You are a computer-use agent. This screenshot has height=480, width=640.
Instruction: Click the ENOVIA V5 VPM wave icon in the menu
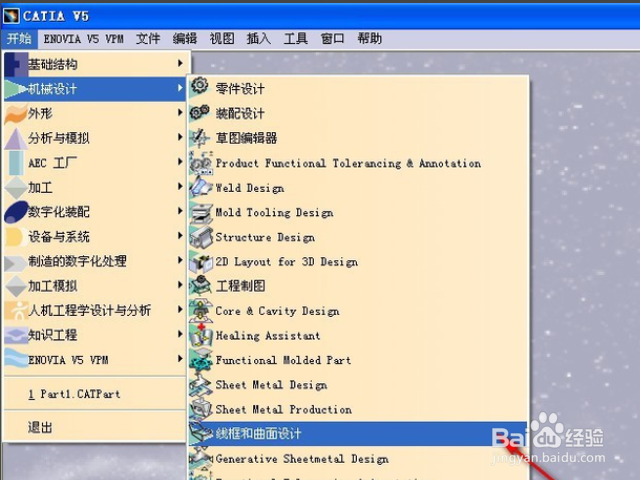tap(16, 359)
